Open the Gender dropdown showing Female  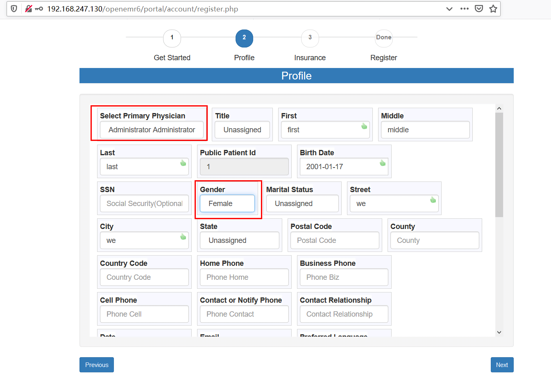pyautogui.click(x=227, y=204)
